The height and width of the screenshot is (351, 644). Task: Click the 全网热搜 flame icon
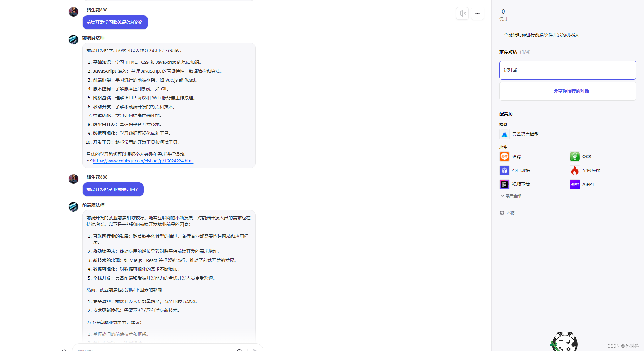tap(575, 170)
